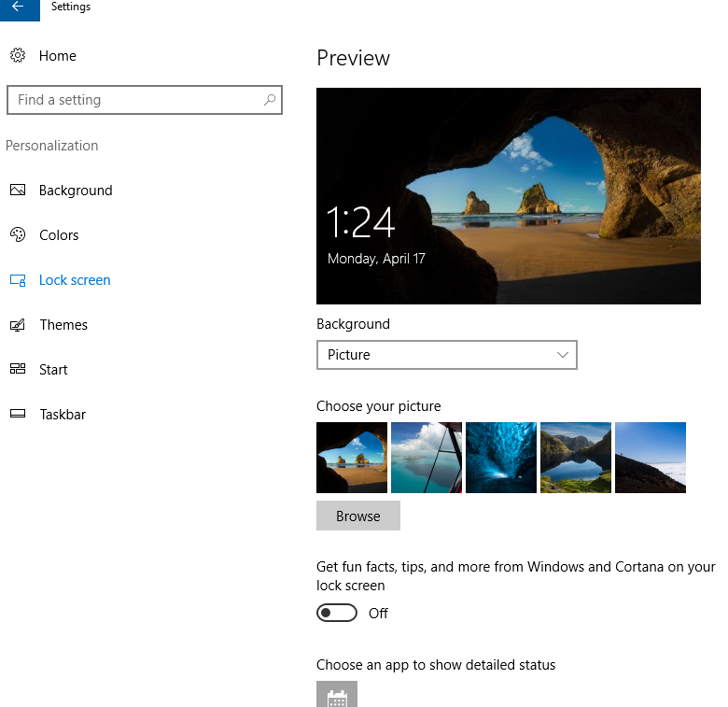Go to the Taskbar settings page
The image size is (728, 707).
point(63,415)
